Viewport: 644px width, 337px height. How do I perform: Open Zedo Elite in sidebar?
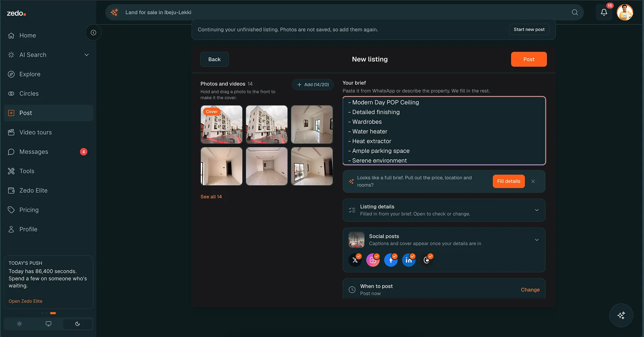point(49,190)
